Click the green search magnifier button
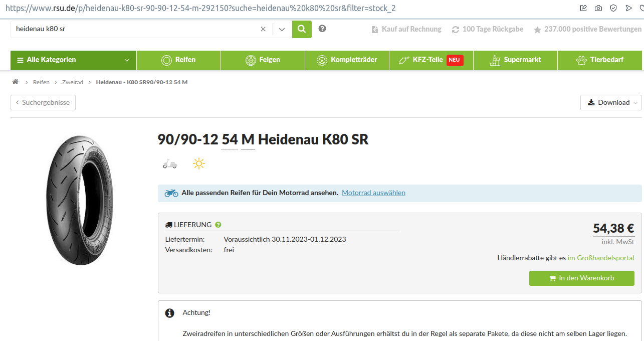 click(302, 29)
